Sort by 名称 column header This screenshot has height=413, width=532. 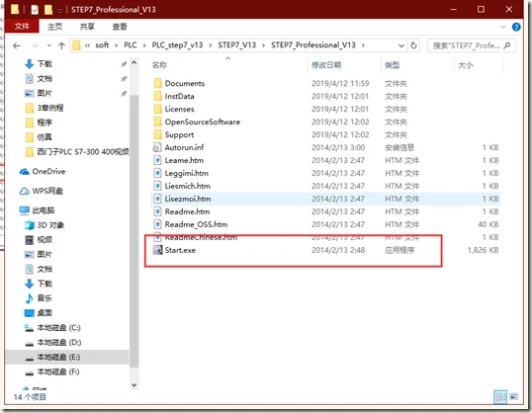[159, 65]
